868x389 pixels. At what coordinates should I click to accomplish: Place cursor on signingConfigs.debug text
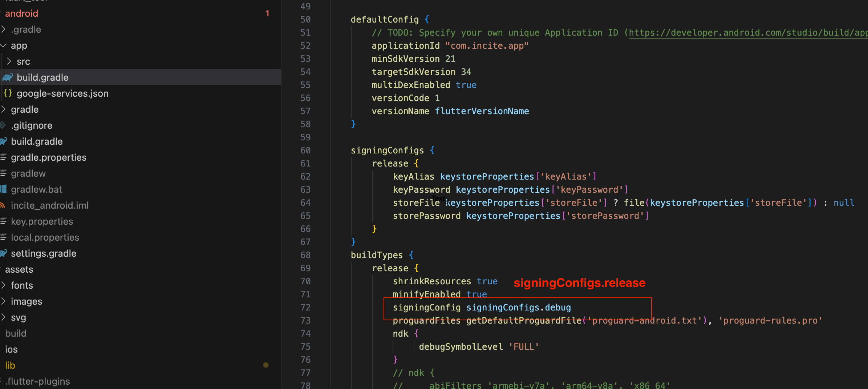coord(518,308)
